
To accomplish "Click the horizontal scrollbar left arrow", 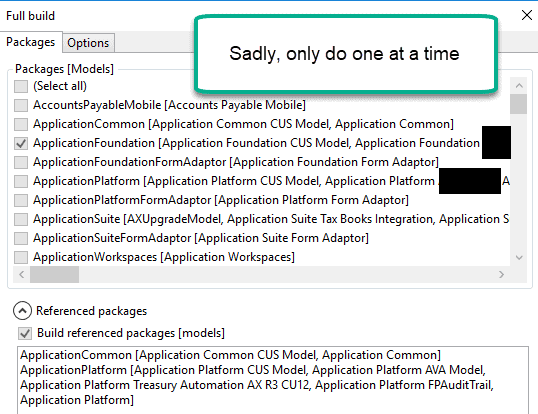I will (22, 274).
